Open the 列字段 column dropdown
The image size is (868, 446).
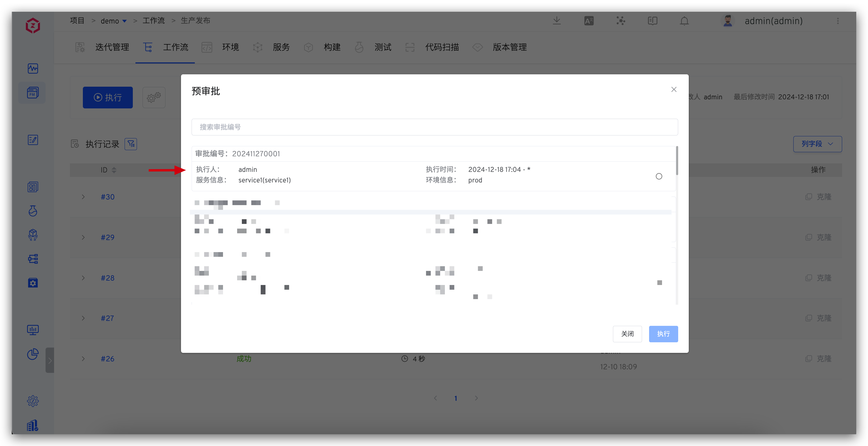click(817, 144)
